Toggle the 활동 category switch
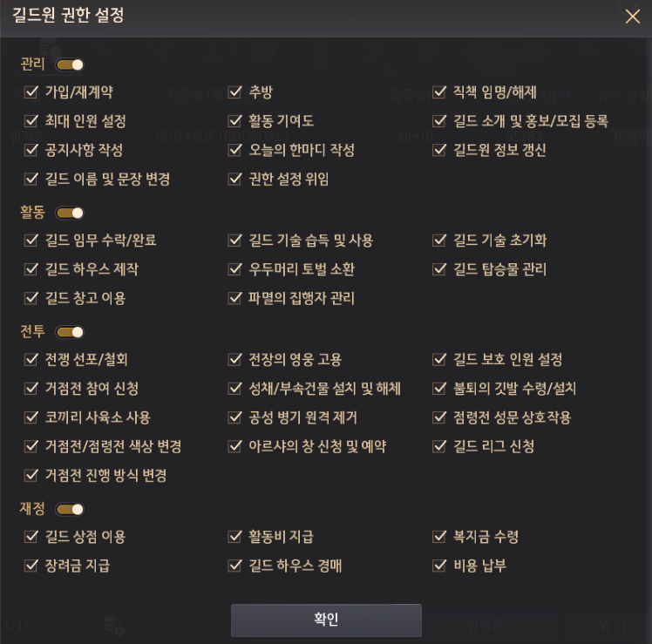The width and height of the screenshot is (652, 644). click(70, 214)
